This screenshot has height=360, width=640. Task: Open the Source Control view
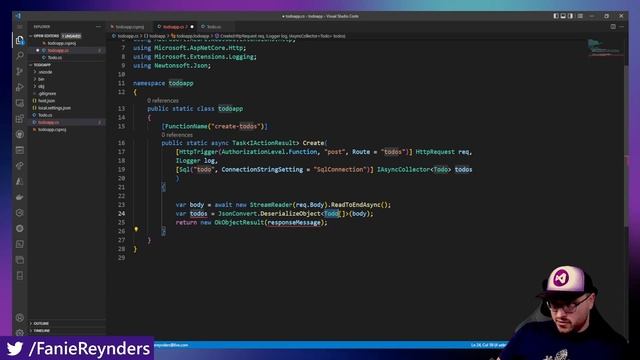20,71
